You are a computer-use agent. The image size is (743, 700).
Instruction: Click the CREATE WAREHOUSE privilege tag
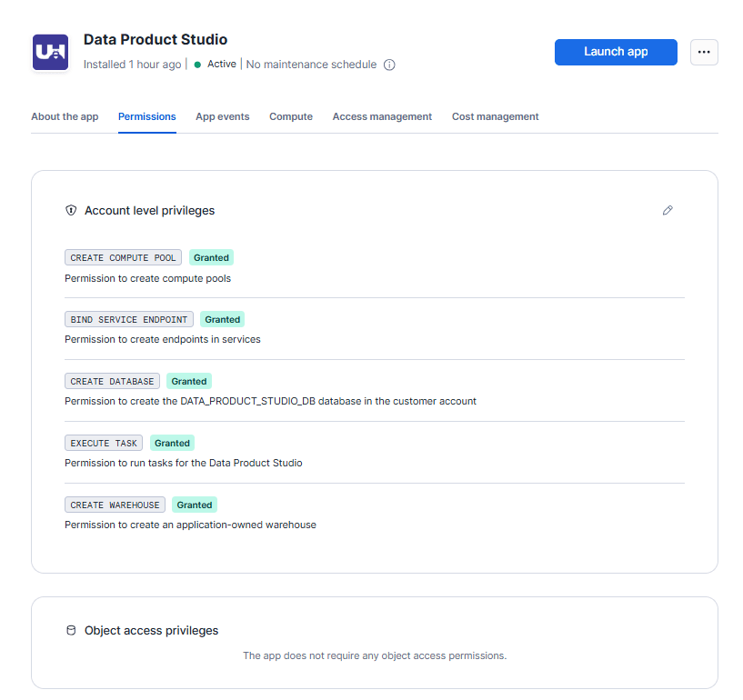tap(115, 505)
